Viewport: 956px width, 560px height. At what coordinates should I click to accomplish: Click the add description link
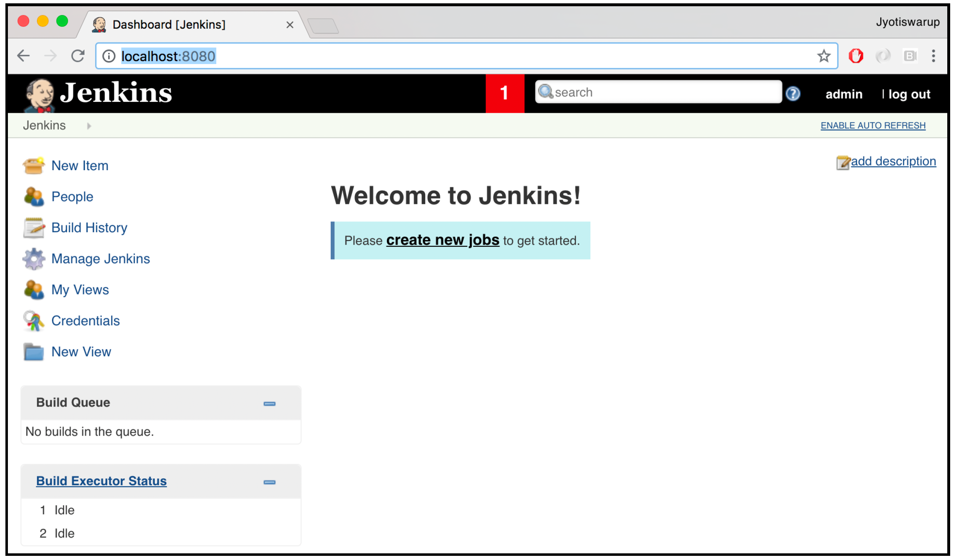pos(893,161)
